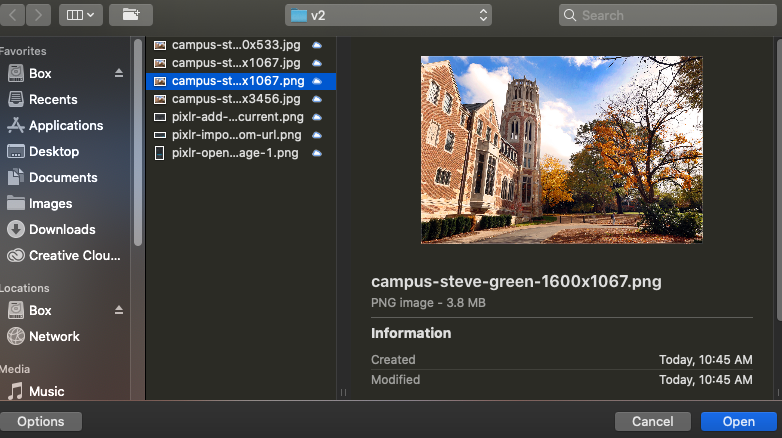
Task: Open the Downloads folder in sidebar
Action: point(62,230)
